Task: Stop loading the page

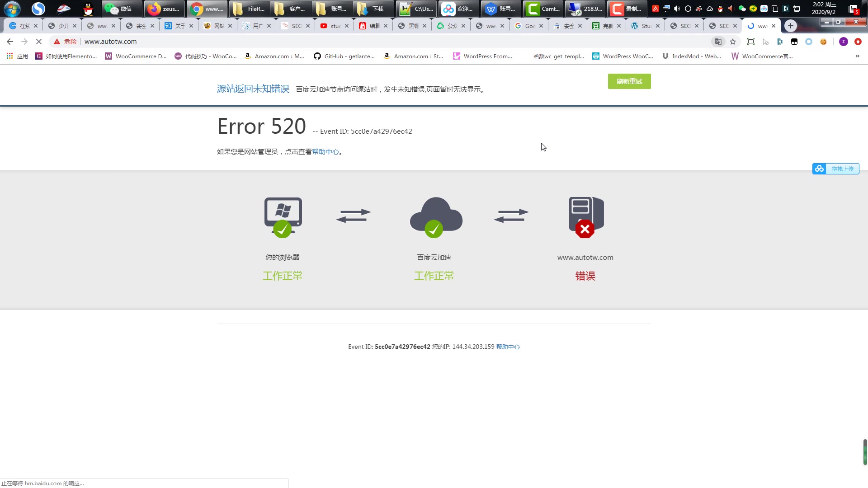Action: (39, 42)
